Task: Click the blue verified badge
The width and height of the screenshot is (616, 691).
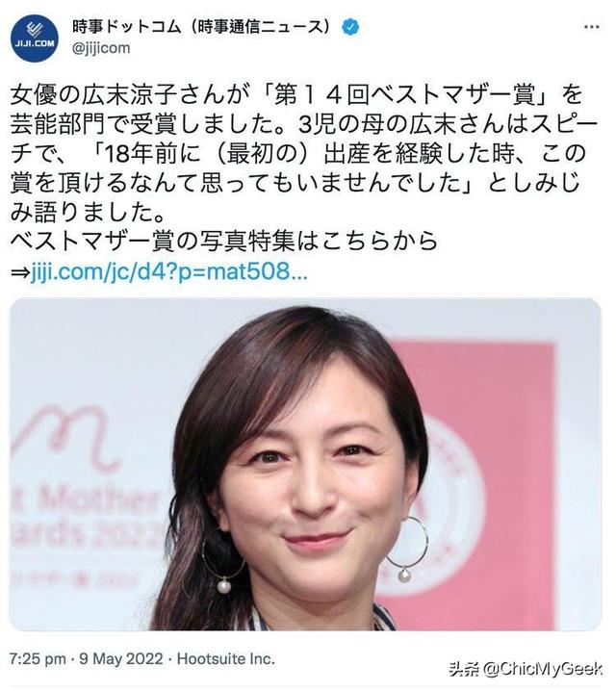Action: (x=350, y=27)
